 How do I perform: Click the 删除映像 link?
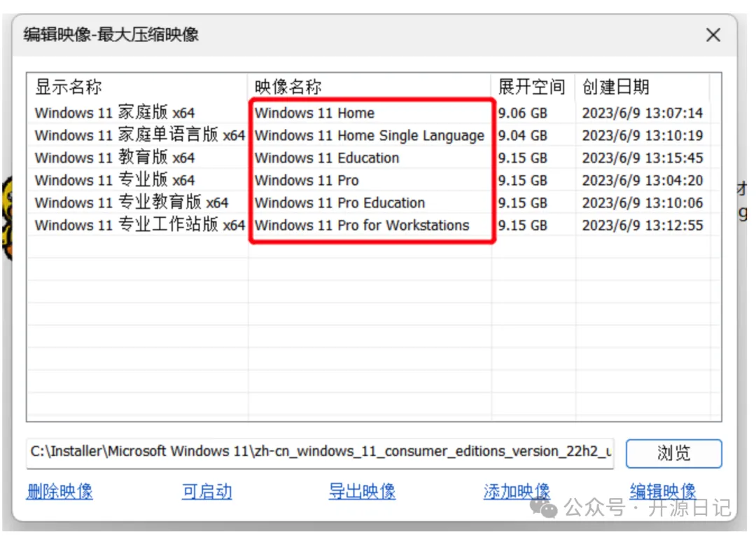[59, 491]
